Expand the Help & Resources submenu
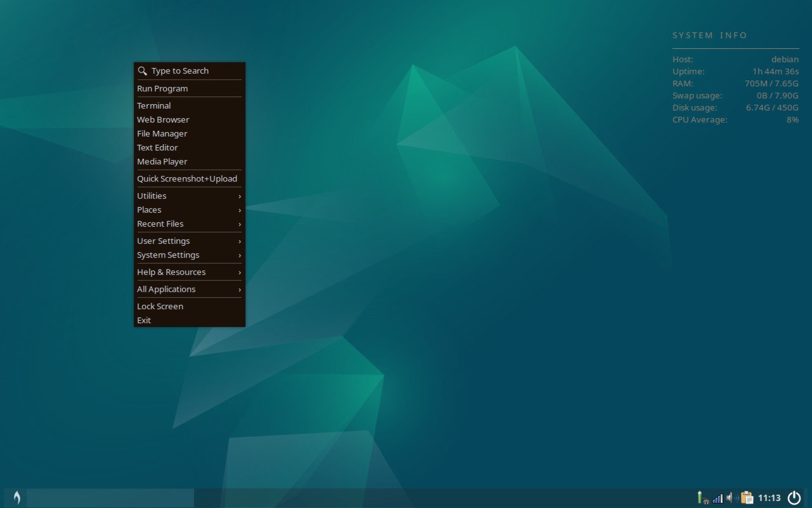Viewport: 812px width, 508px height. pos(190,272)
